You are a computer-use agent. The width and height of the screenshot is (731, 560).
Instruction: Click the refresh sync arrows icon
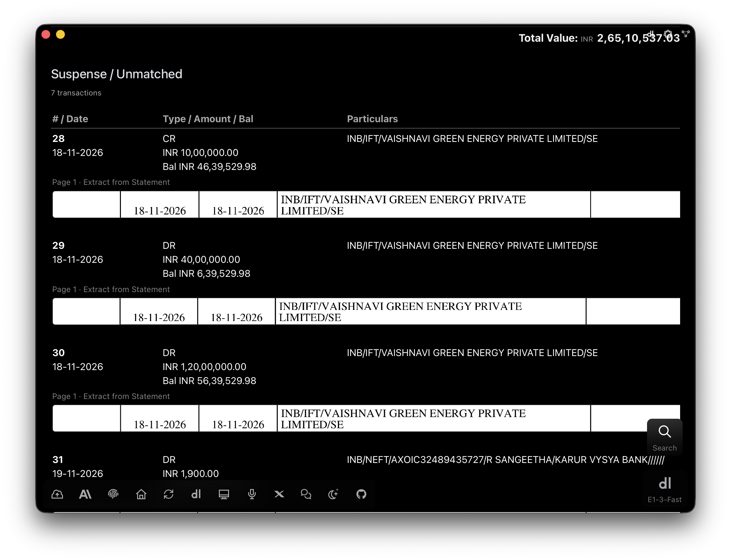169,494
